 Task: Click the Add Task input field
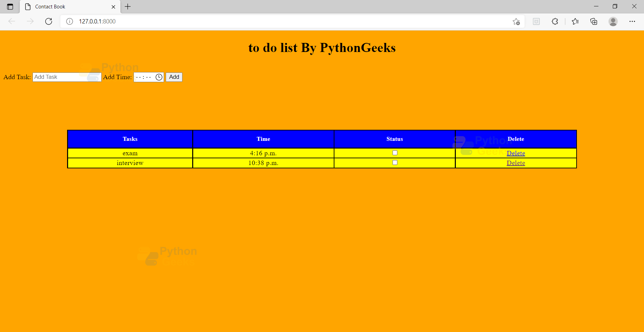point(66,77)
